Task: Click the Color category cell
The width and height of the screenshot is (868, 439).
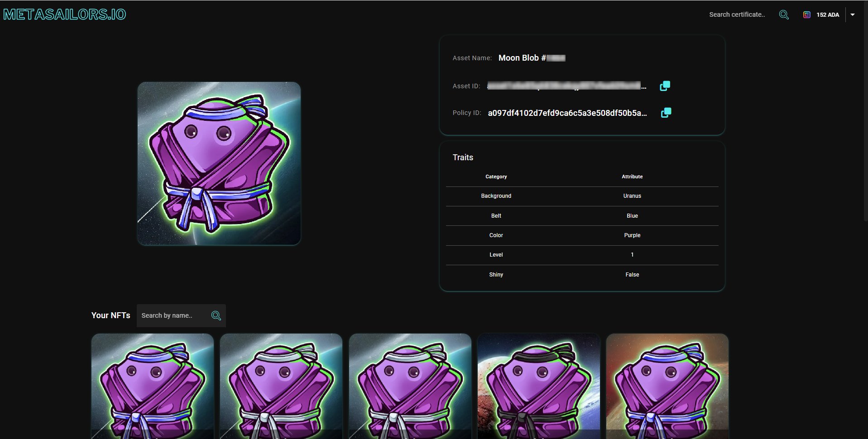Action: tap(496, 235)
